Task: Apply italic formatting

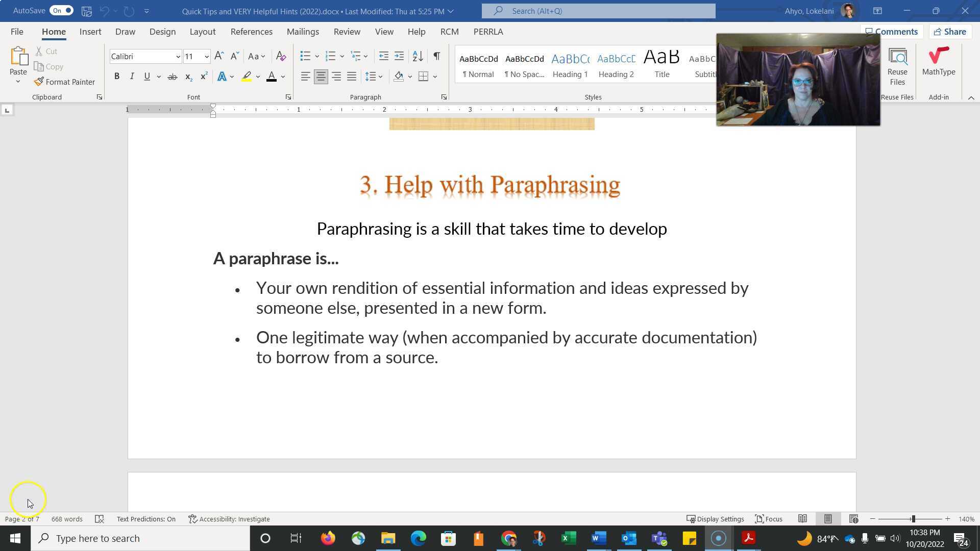Action: pos(132,76)
